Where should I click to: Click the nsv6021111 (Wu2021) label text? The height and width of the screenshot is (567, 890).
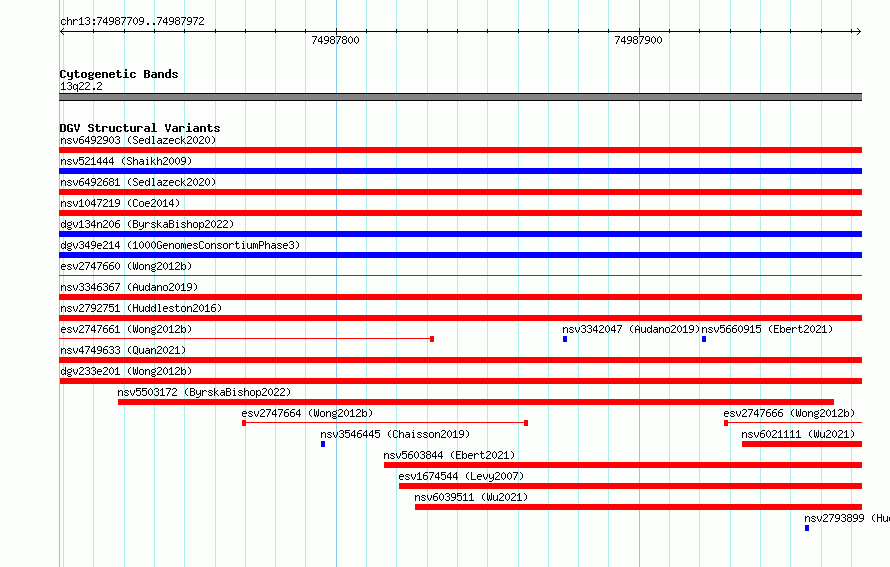tap(798, 434)
